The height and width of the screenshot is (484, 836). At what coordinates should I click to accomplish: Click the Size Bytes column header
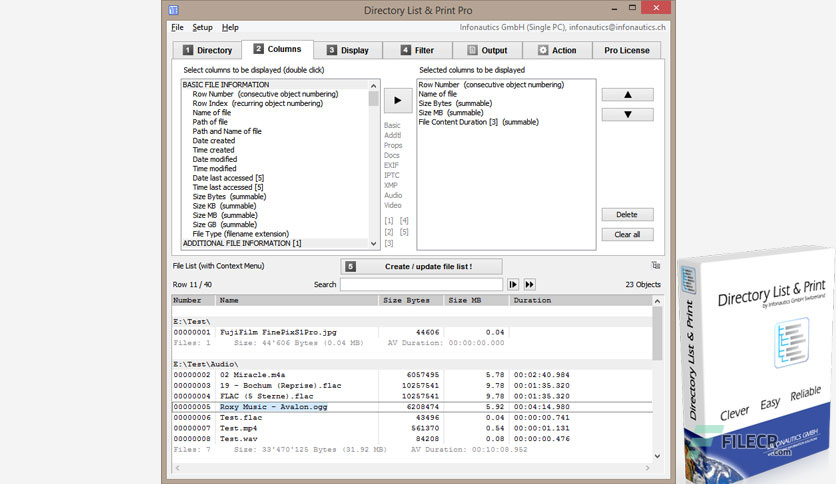411,301
